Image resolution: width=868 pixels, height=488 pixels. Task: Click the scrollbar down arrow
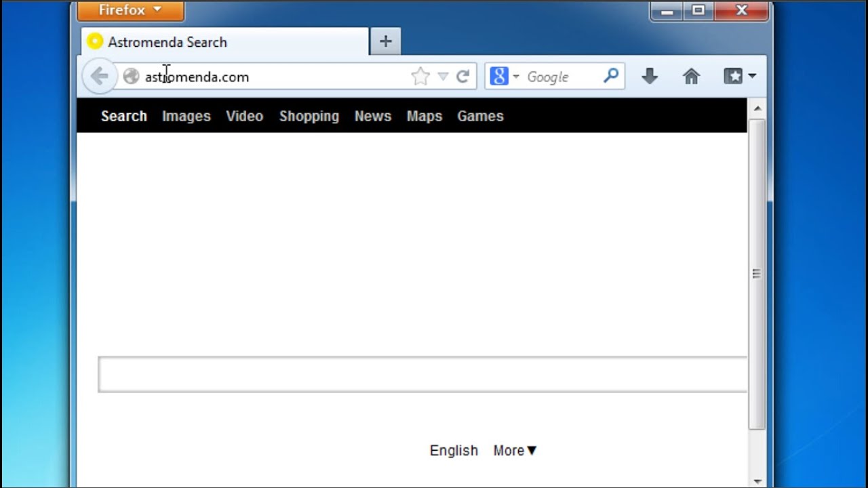(757, 480)
